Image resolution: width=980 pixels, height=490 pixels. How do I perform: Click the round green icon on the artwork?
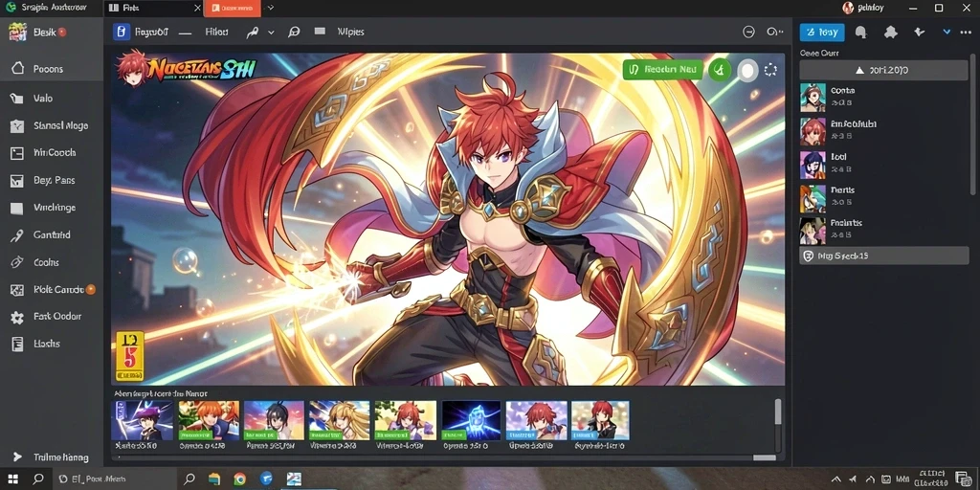coord(720,69)
